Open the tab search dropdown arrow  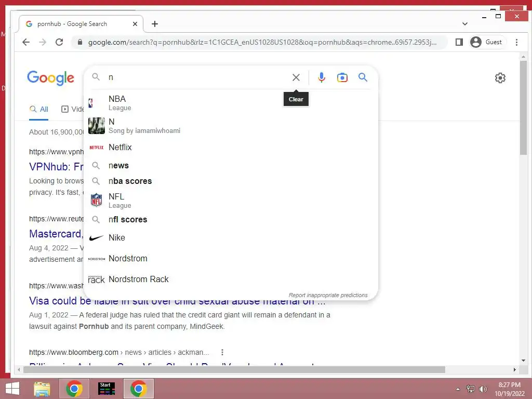coord(465,24)
